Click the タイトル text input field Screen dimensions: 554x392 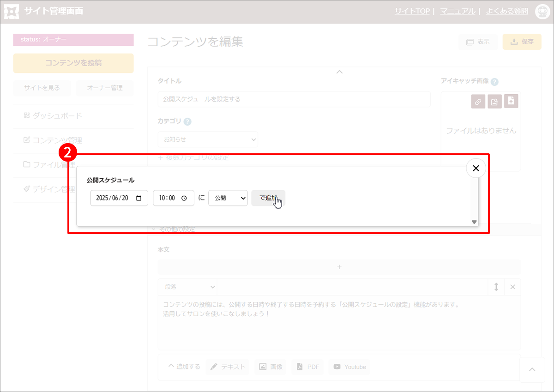point(294,99)
